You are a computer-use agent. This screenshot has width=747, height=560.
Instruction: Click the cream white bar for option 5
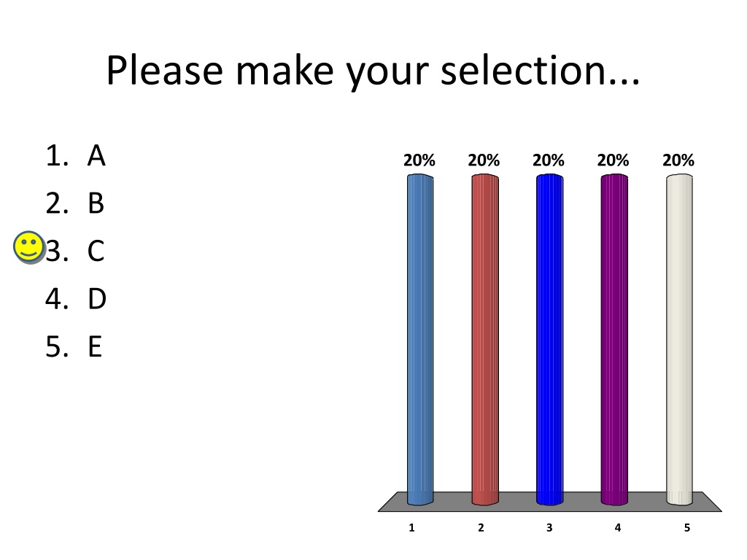(679, 339)
